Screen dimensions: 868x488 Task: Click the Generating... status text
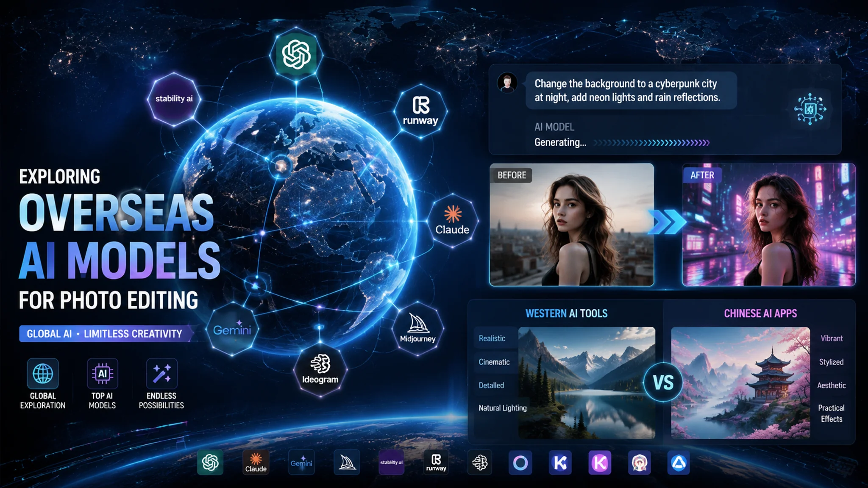(560, 142)
